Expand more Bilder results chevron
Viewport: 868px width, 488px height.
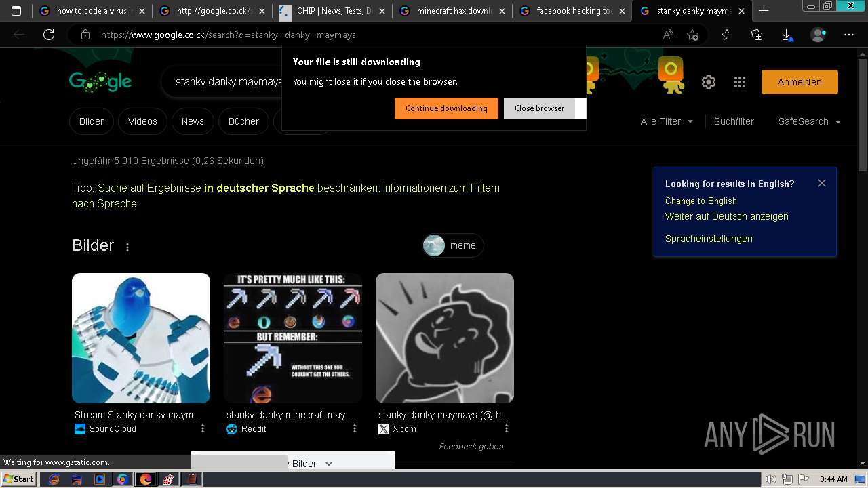point(329,464)
